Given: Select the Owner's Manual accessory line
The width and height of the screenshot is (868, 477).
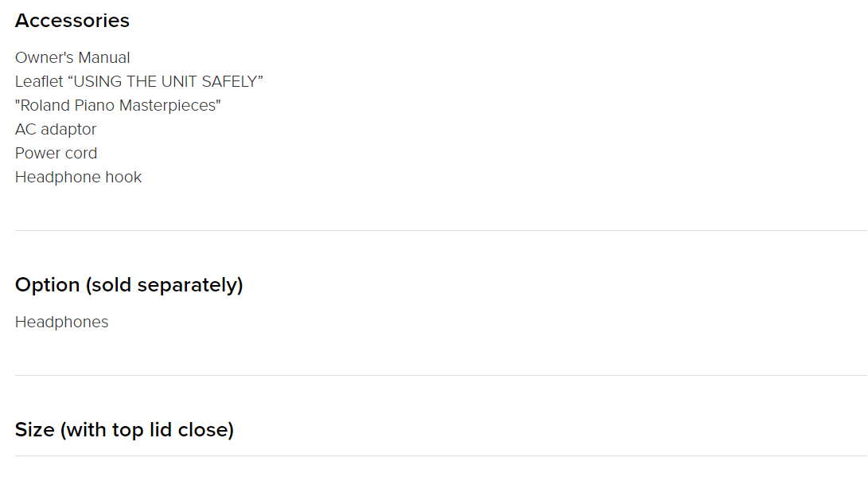Looking at the screenshot, I should [x=72, y=57].
